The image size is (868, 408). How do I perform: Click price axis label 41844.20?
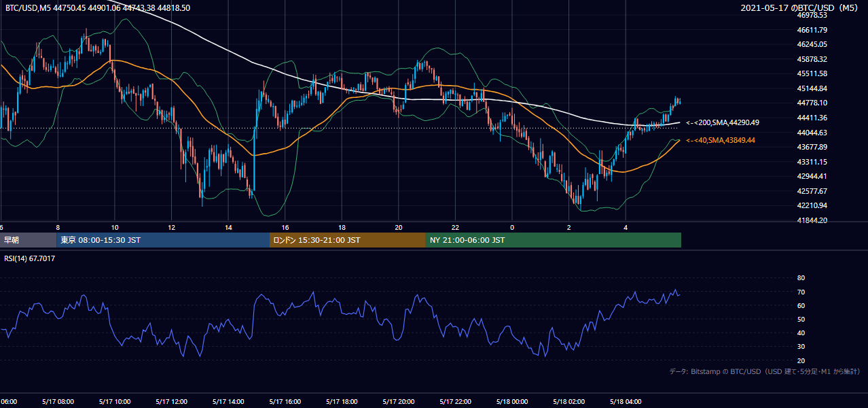point(812,220)
